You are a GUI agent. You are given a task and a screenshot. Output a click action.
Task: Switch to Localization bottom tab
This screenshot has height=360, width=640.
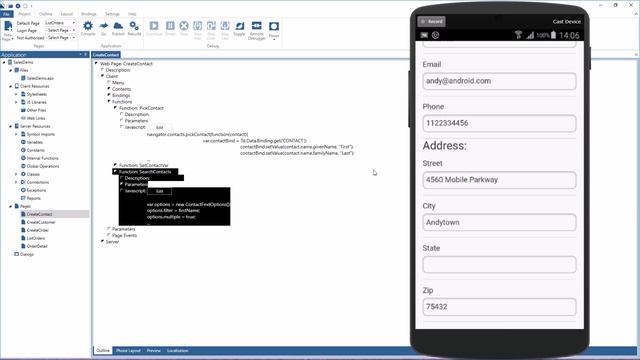(x=178, y=351)
